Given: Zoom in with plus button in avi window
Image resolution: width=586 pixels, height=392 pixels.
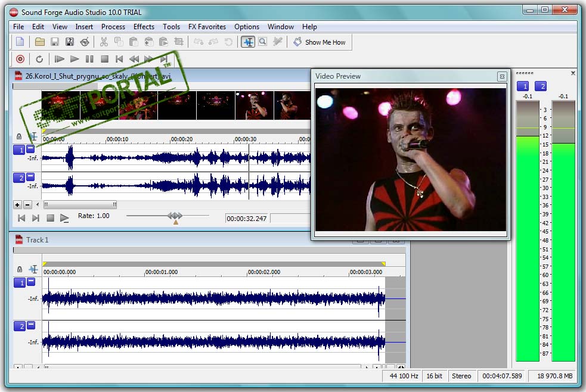Looking at the screenshot, I should [x=17, y=205].
